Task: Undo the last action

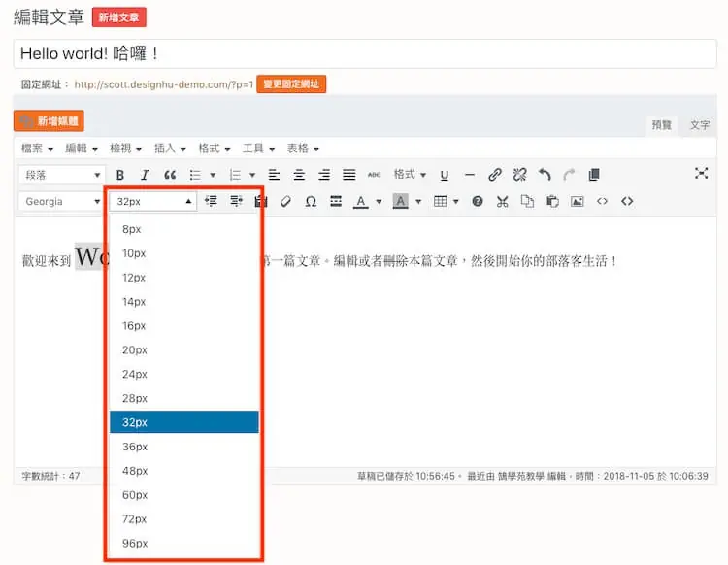Action: [x=545, y=175]
